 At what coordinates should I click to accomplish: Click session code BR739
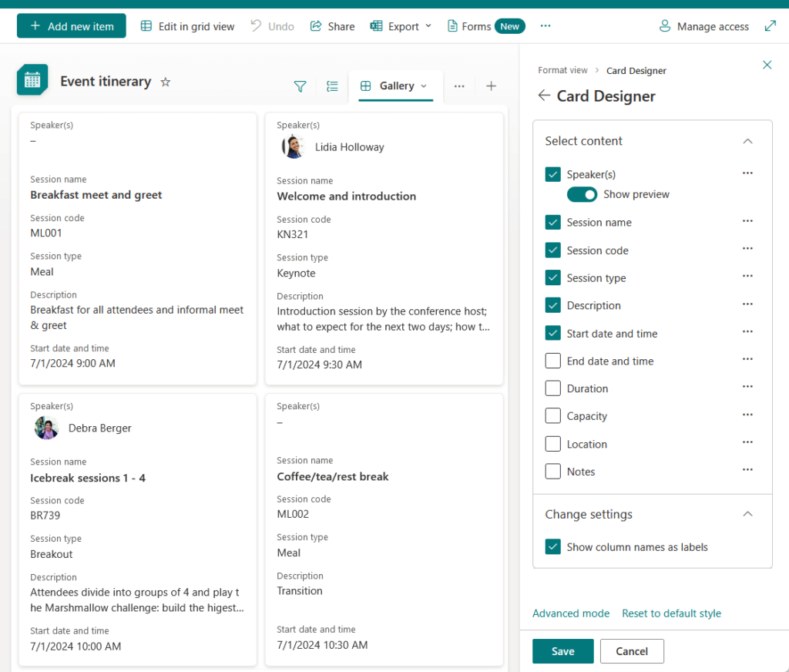click(45, 516)
